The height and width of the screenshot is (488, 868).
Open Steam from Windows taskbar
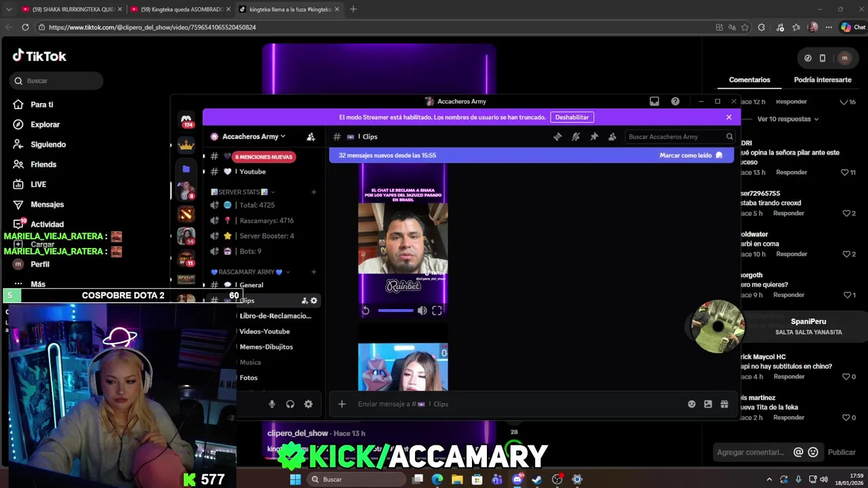(x=537, y=479)
